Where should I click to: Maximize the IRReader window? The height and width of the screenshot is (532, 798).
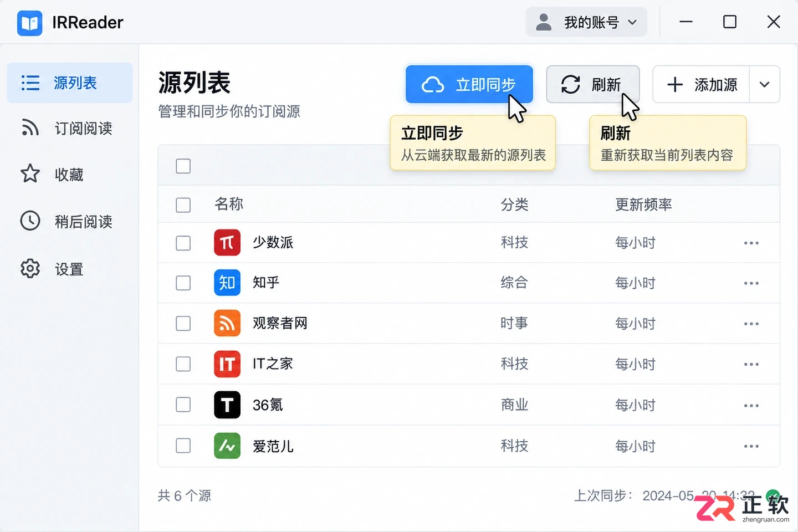[x=730, y=22]
